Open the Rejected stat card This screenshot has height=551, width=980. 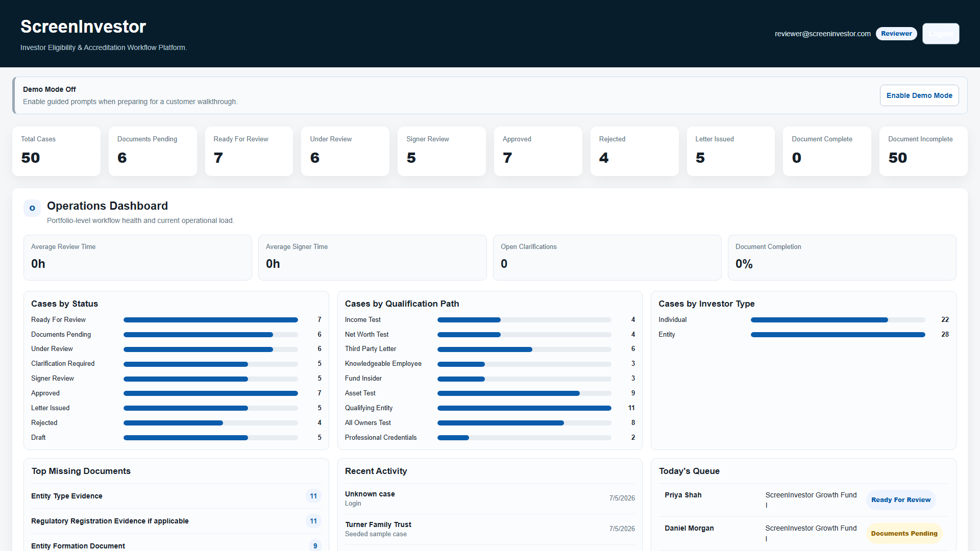coord(634,151)
